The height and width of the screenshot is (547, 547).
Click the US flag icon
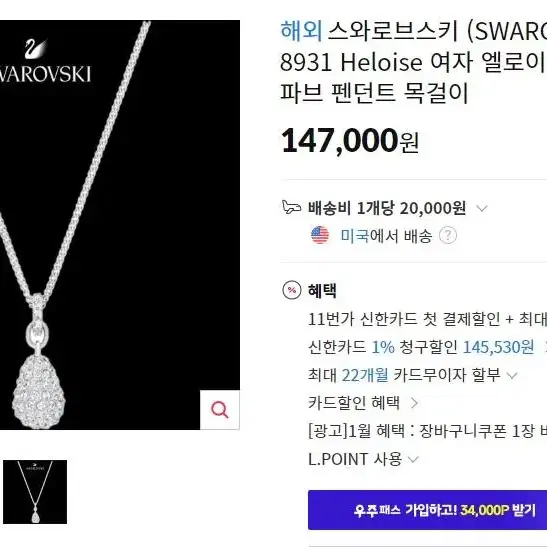(x=320, y=235)
